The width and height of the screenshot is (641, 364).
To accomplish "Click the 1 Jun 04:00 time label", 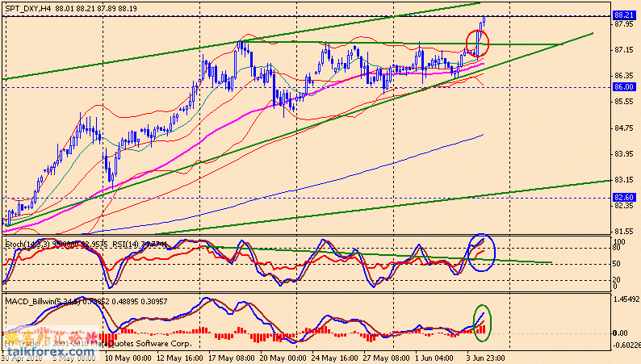I will [x=434, y=358].
